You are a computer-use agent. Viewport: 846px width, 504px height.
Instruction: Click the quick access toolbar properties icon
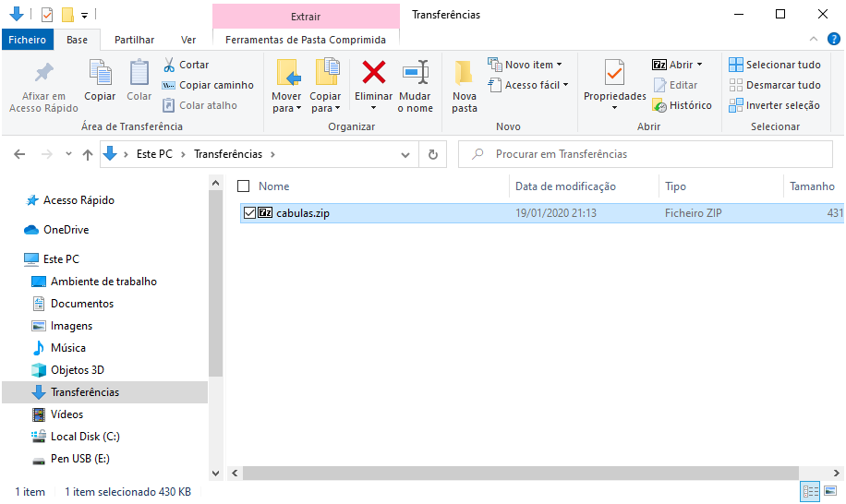tap(47, 15)
